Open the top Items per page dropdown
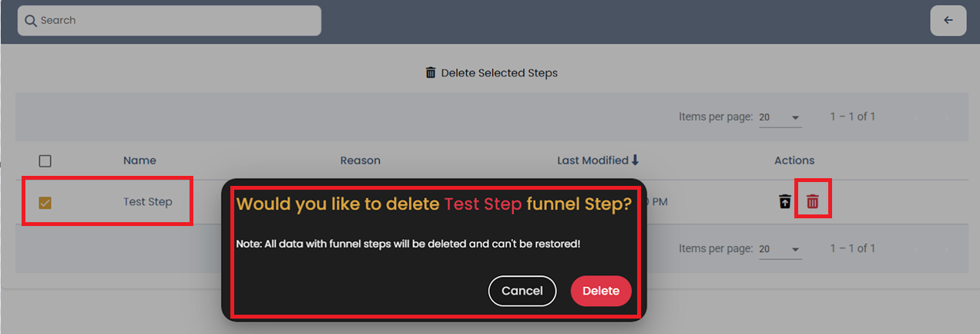 tap(780, 117)
